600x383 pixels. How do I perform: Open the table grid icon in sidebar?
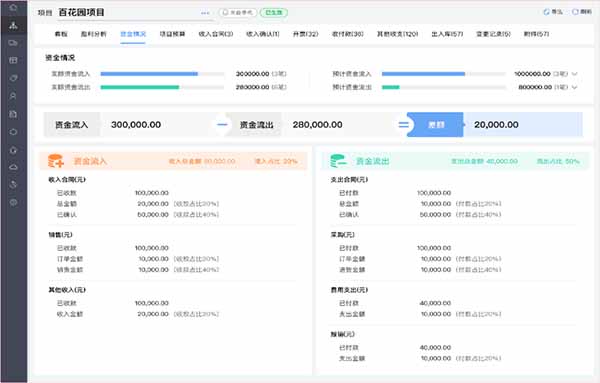[x=13, y=60]
